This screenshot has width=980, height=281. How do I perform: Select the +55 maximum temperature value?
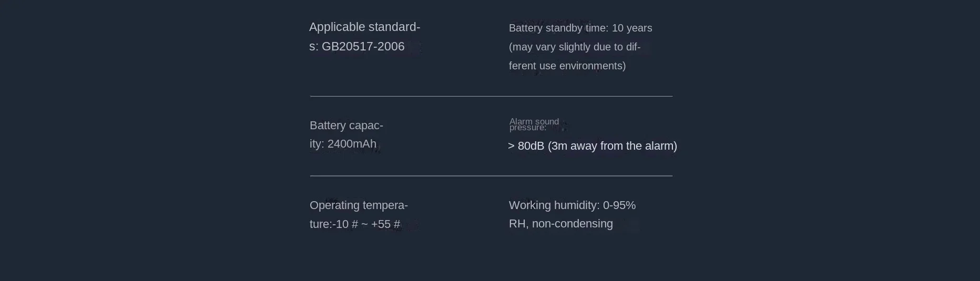(381, 224)
